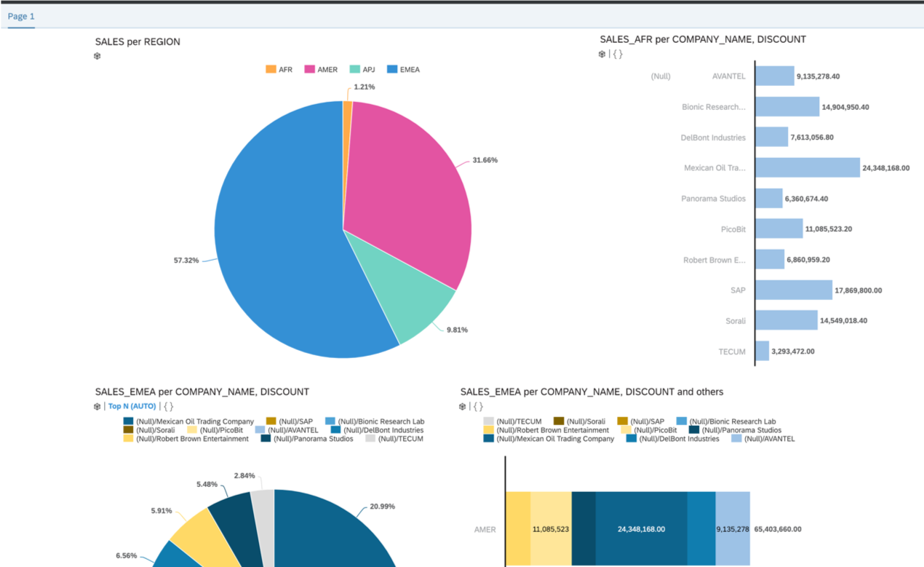Select (Null)/Mexican Oil Trading Company in pie chart legend
The height and width of the screenshot is (567, 924).
pos(189,421)
